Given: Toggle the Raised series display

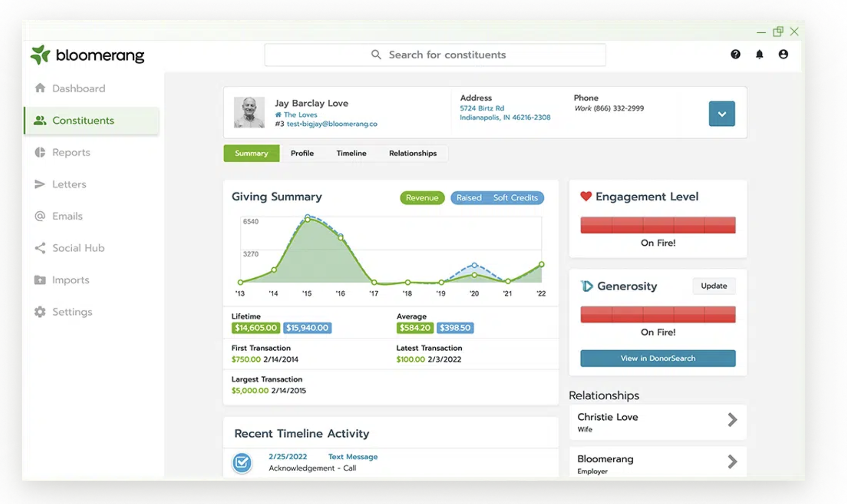Looking at the screenshot, I should [469, 197].
